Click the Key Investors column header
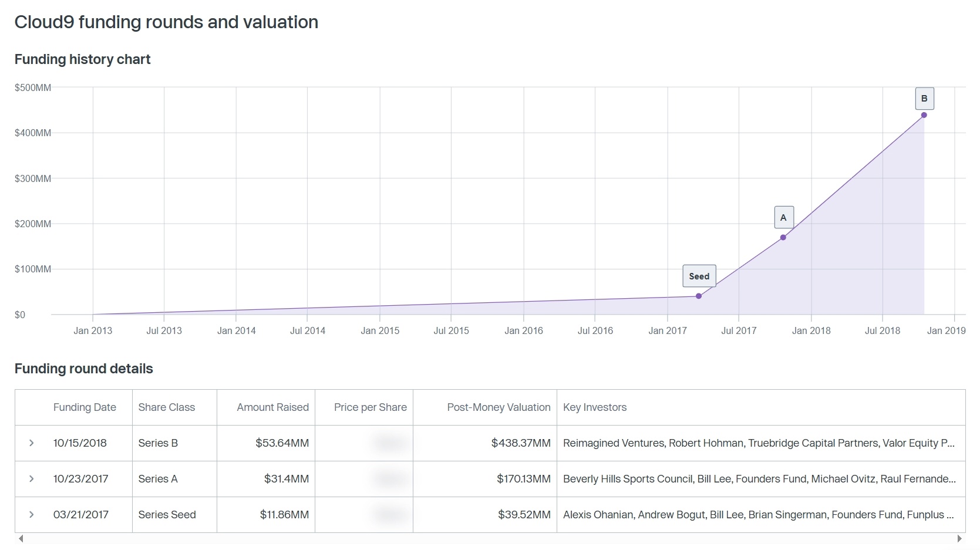 pos(595,407)
